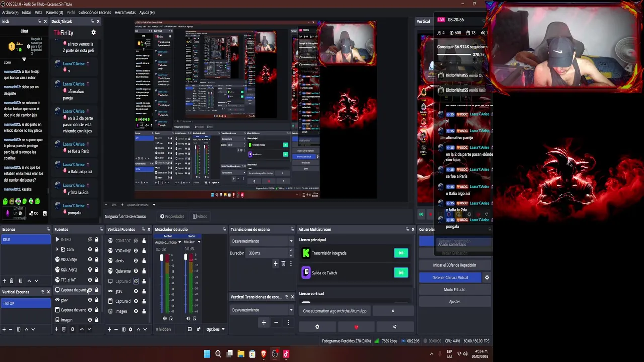The image size is (644, 362).
Task: Hide the Kick_Alerts source
Action: 90,269
